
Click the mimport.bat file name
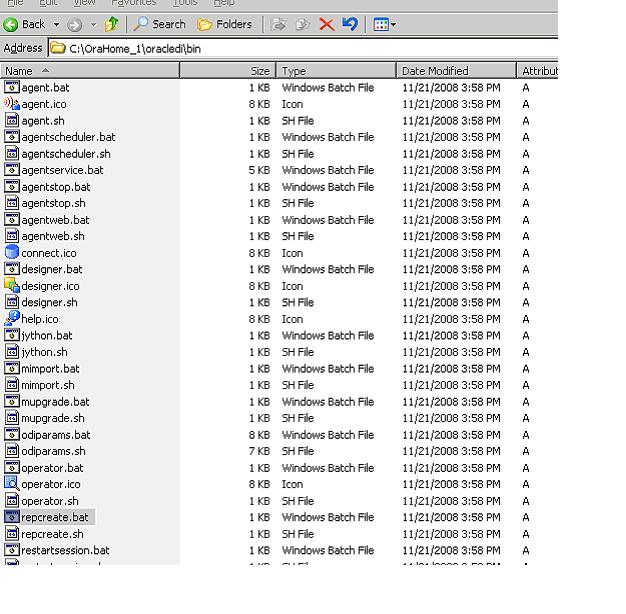pyautogui.click(x=50, y=368)
